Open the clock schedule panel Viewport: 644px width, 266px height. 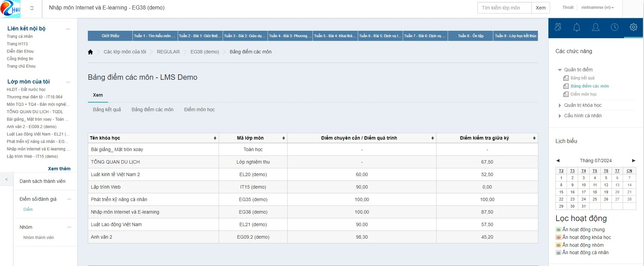pyautogui.click(x=615, y=27)
